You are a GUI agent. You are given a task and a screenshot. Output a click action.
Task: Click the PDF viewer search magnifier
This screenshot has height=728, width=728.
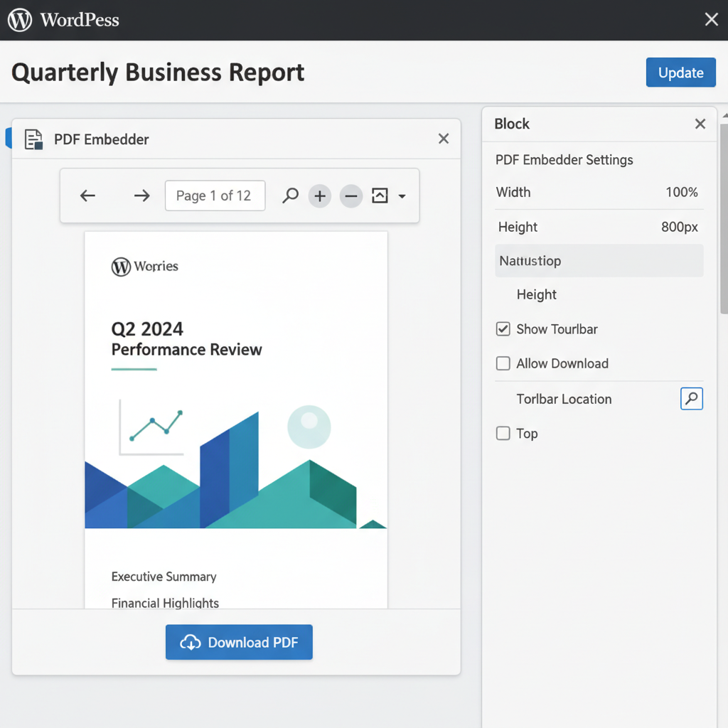point(290,196)
